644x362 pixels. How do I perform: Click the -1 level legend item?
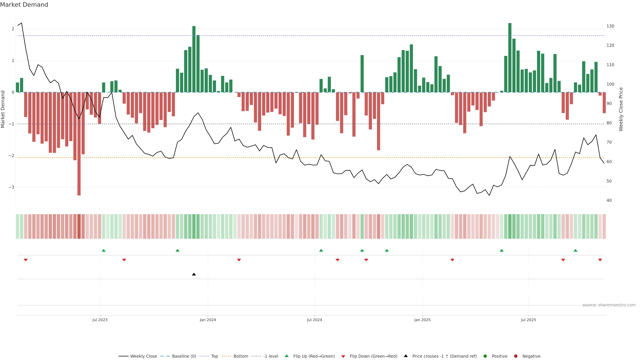point(271,356)
